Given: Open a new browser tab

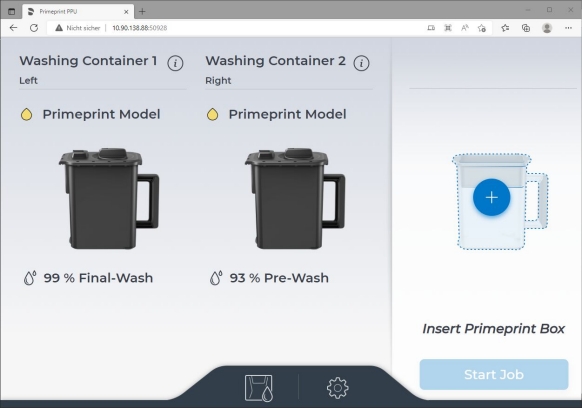Looking at the screenshot, I should [142, 12].
